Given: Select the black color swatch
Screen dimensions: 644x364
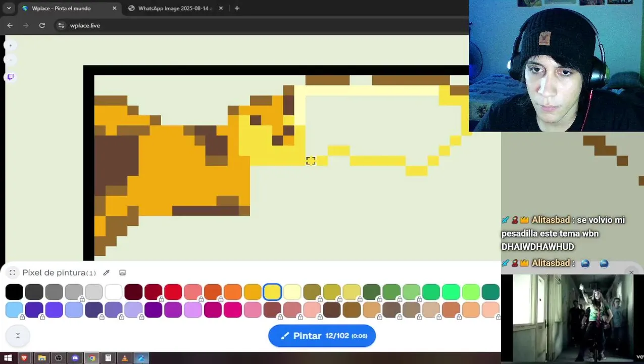Looking at the screenshot, I should tap(14, 292).
